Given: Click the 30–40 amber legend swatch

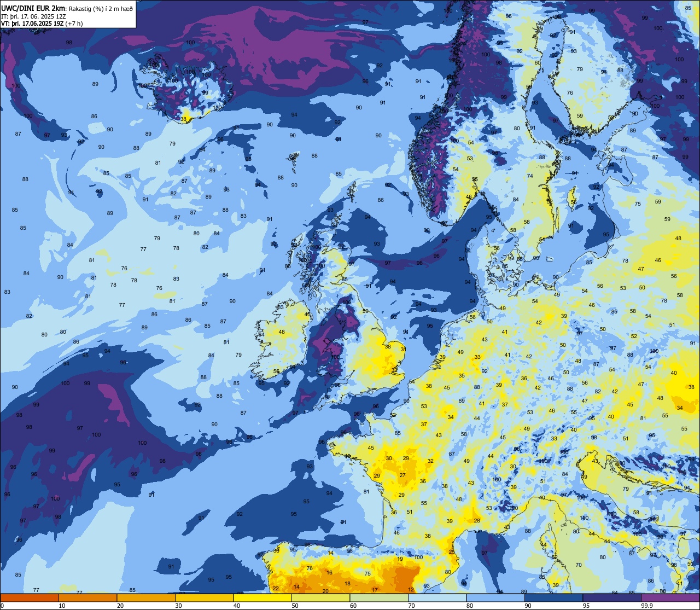Looking at the screenshot, I should (x=204, y=597).
